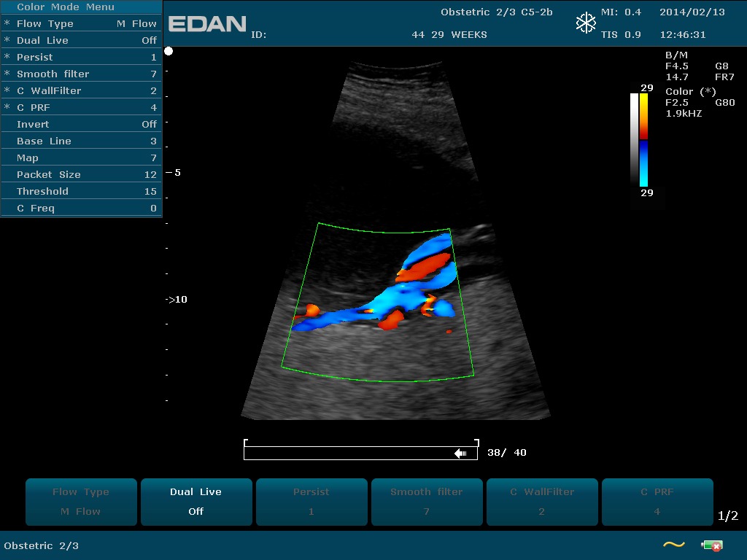Open Flow Type option in menu
Viewport: 747px width, 560px height.
[x=80, y=23]
